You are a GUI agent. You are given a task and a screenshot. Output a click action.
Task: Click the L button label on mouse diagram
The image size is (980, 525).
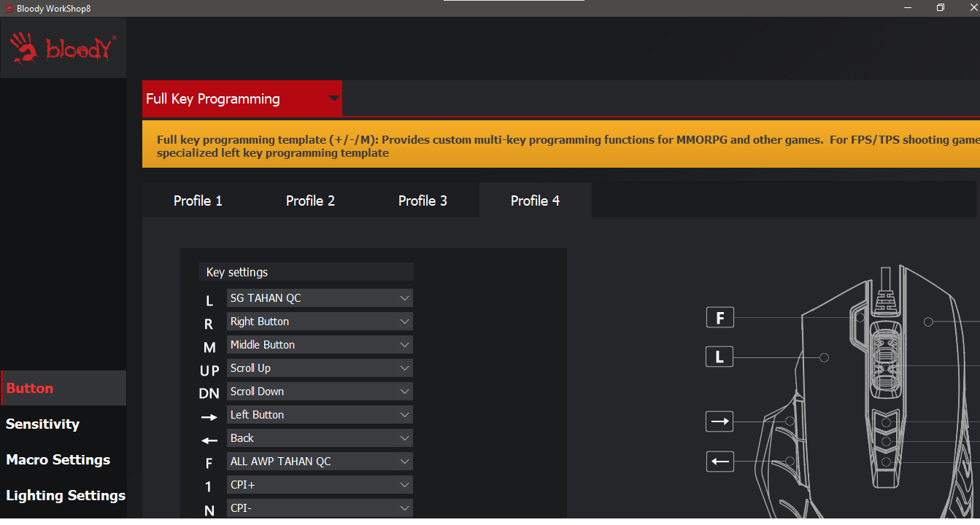[x=719, y=357]
